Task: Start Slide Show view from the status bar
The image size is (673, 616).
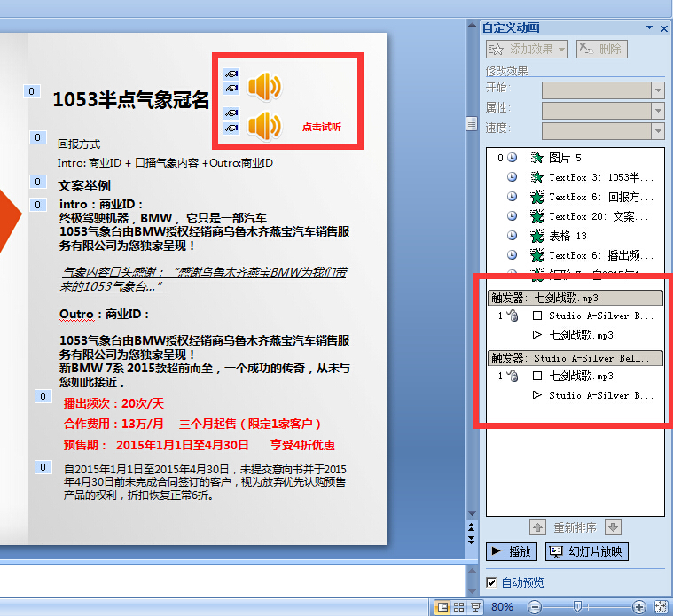Action: [475, 607]
